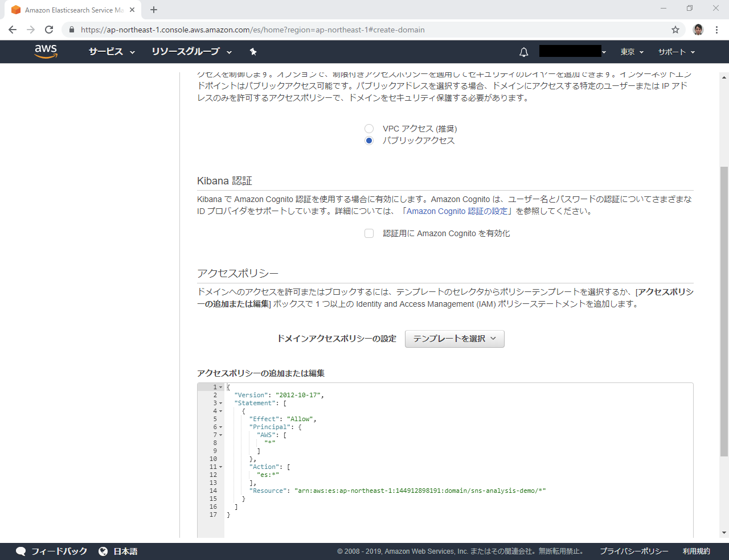The width and height of the screenshot is (729, 560).
Task: Select the パブリックアクセス radio button
Action: point(369,141)
